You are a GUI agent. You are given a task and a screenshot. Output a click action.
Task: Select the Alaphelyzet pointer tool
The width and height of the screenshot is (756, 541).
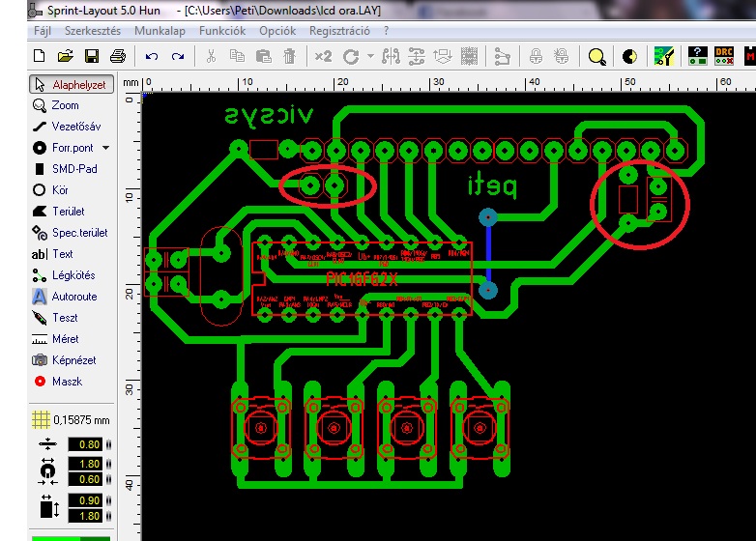72,85
